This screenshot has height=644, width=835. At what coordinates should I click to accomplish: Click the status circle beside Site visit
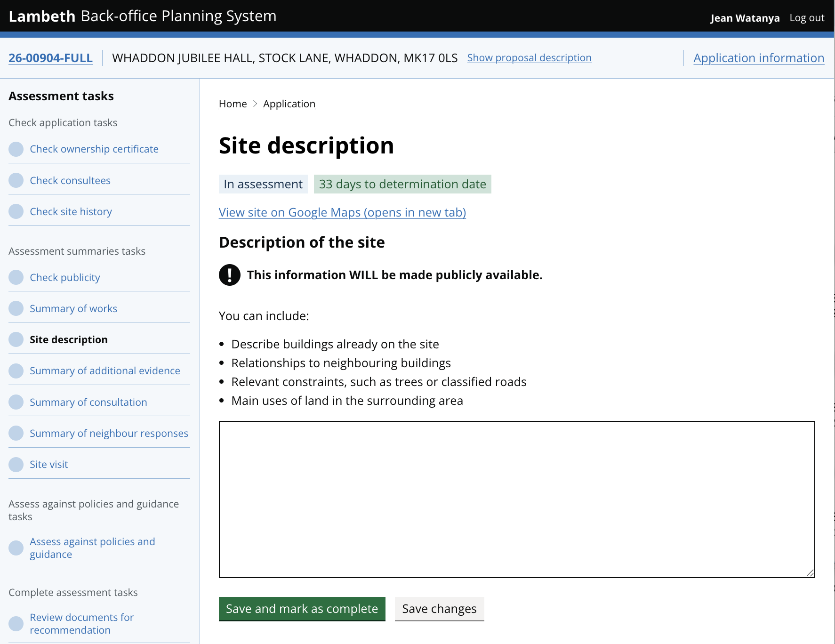click(16, 464)
